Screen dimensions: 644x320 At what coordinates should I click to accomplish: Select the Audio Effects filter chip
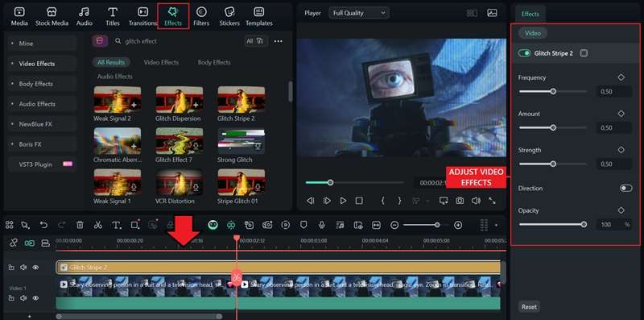coord(115,77)
